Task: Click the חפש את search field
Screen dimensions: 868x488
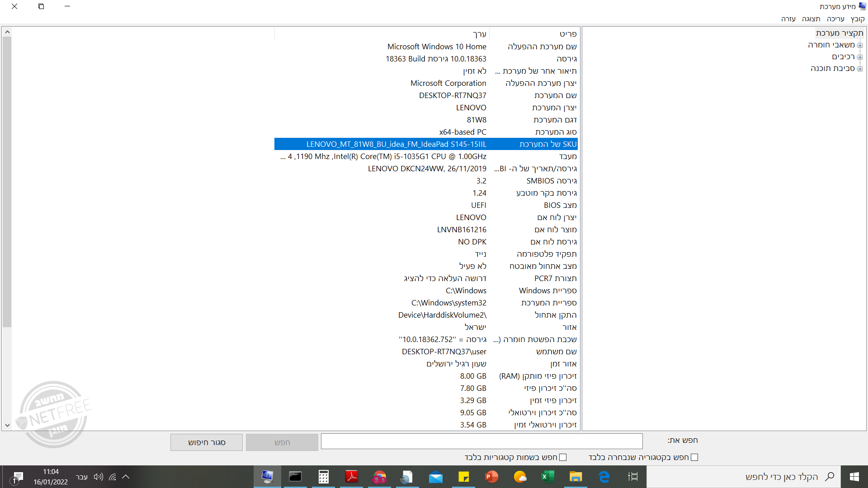Action: (481, 441)
